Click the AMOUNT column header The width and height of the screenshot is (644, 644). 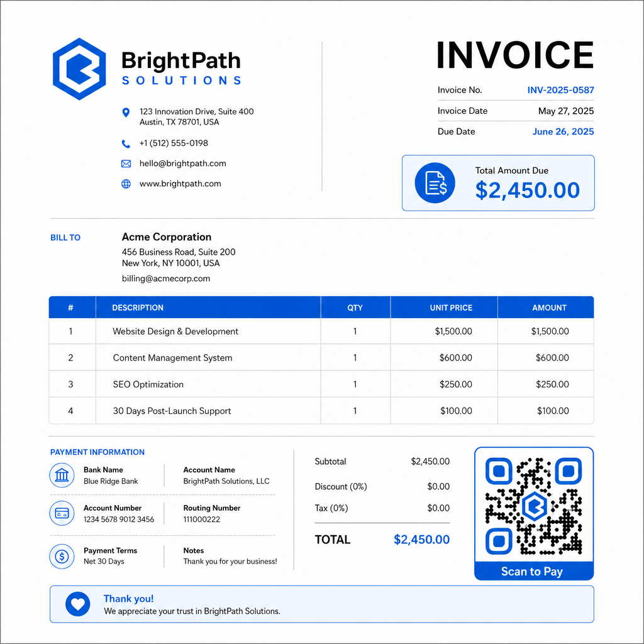tap(550, 308)
